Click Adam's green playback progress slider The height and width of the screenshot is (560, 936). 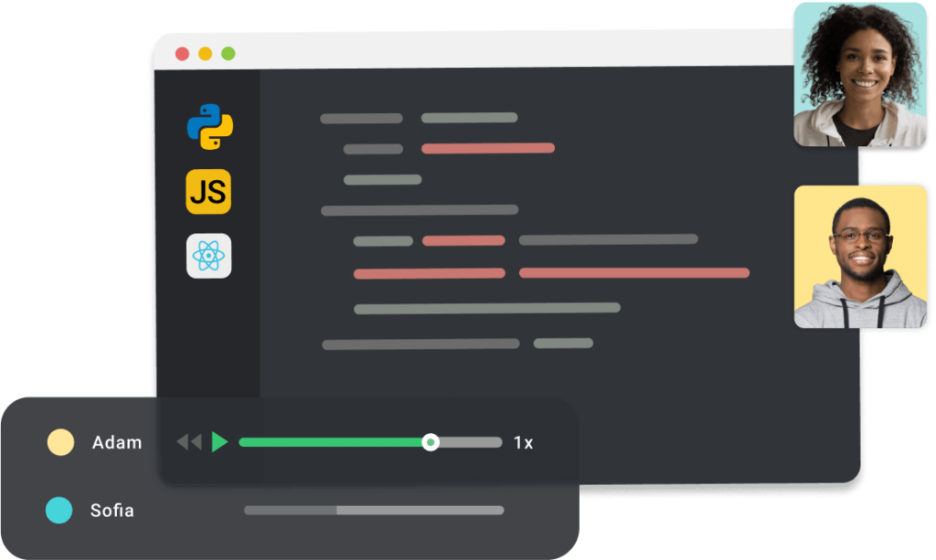click(x=370, y=442)
